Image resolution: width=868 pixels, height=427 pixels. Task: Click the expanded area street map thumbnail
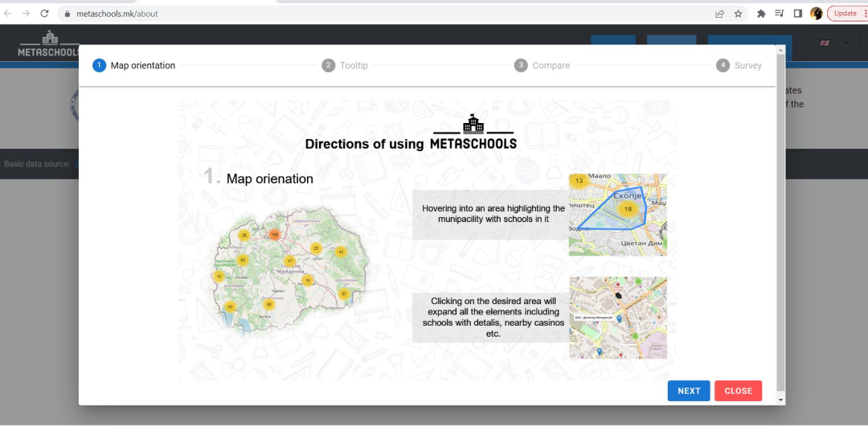[x=618, y=318]
